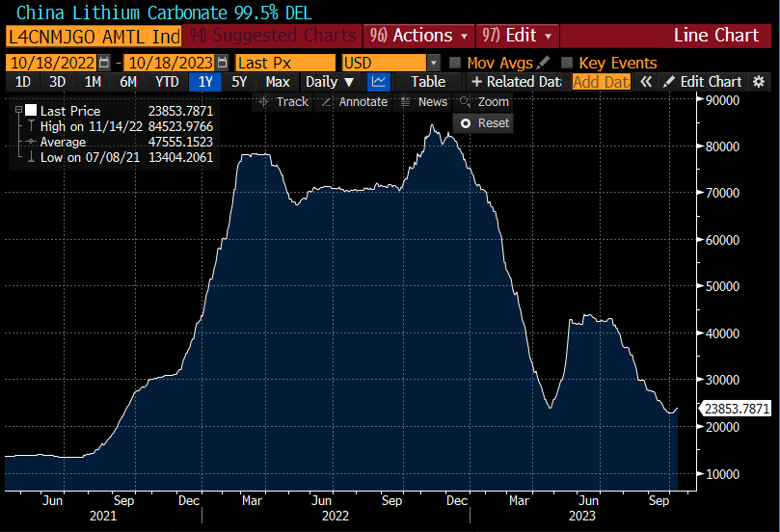
Task: Activate the Track crosshair tool
Action: 282,101
